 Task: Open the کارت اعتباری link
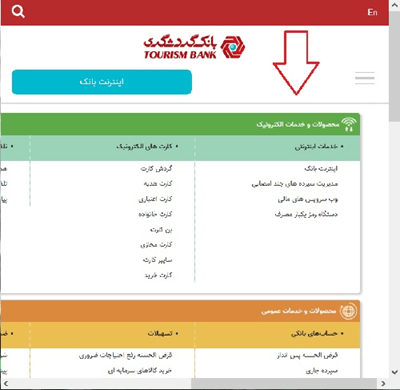click(155, 199)
